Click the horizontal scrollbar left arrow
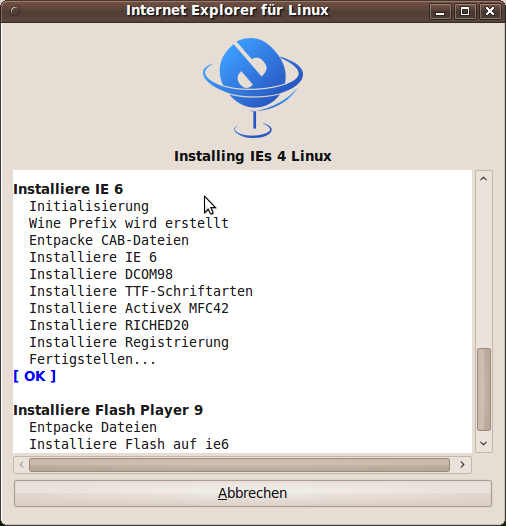Screen dimensions: 506x526 (21, 465)
